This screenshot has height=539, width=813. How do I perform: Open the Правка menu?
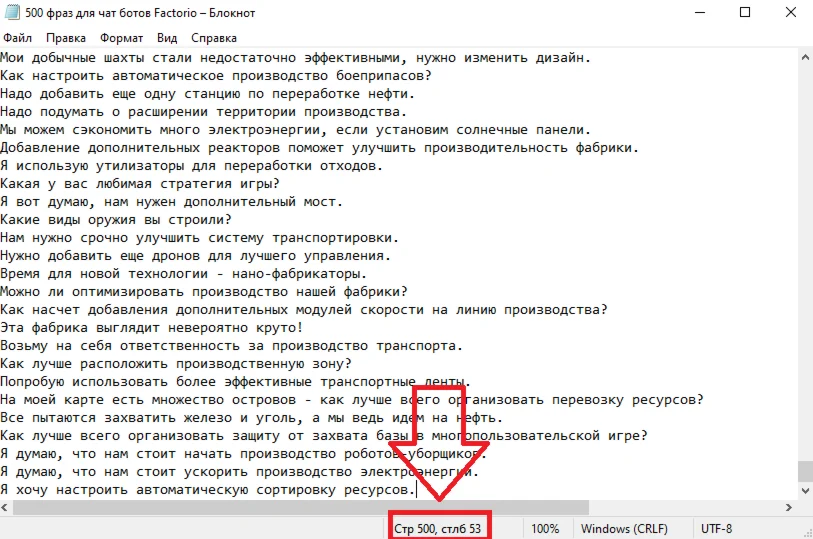65,38
